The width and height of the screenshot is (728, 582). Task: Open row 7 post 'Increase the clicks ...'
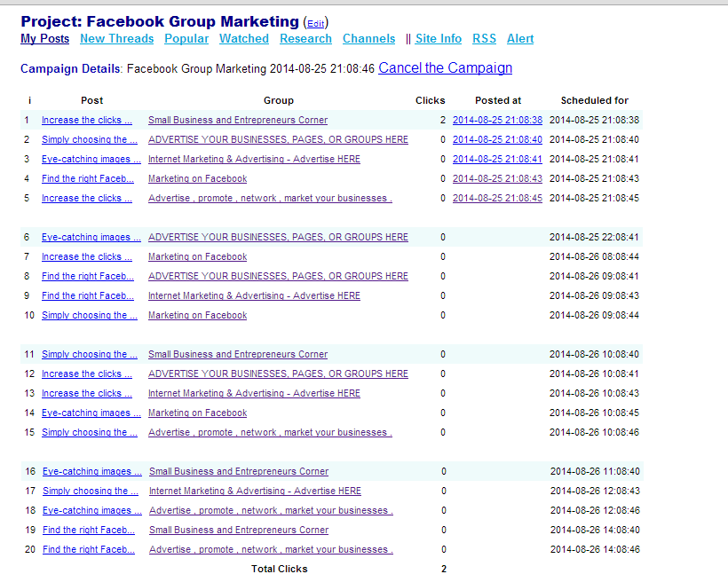click(87, 256)
